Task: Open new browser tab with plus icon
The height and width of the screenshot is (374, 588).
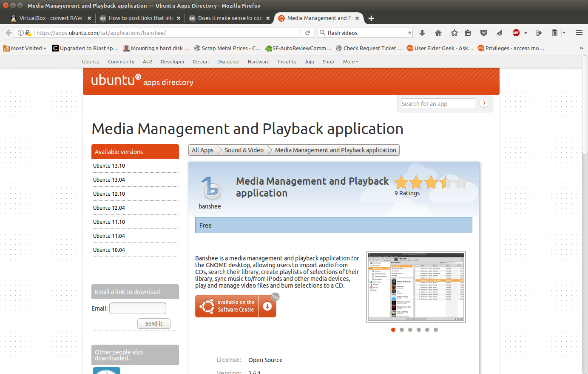Action: 371,18
